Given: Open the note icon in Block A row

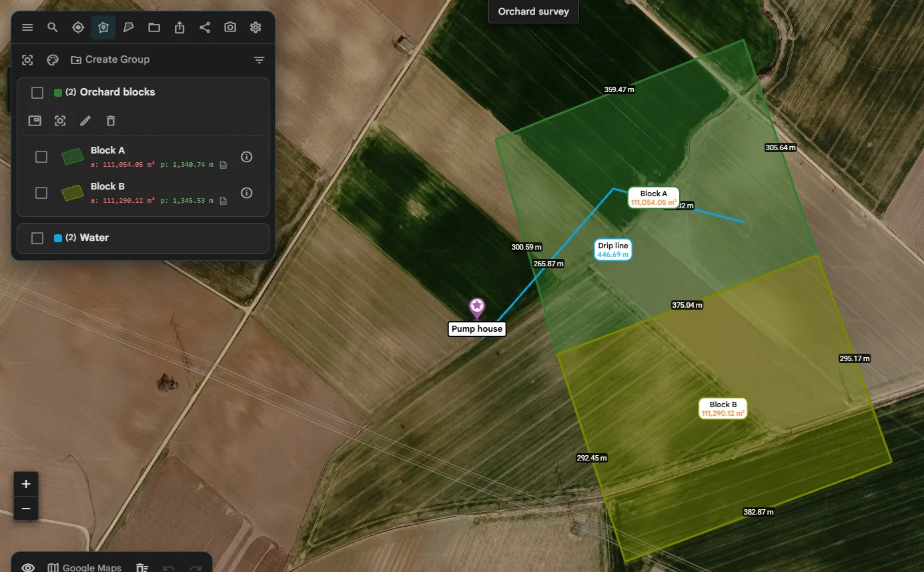Looking at the screenshot, I should pyautogui.click(x=223, y=164).
